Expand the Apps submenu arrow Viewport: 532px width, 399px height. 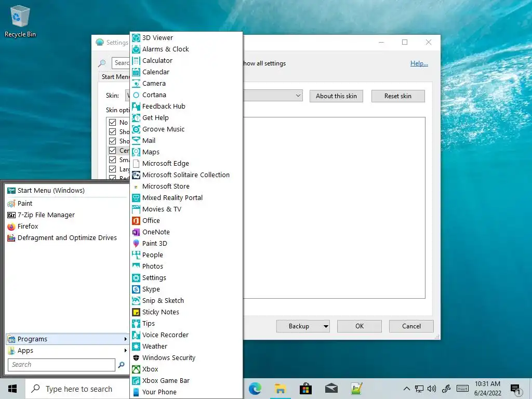coord(125,351)
